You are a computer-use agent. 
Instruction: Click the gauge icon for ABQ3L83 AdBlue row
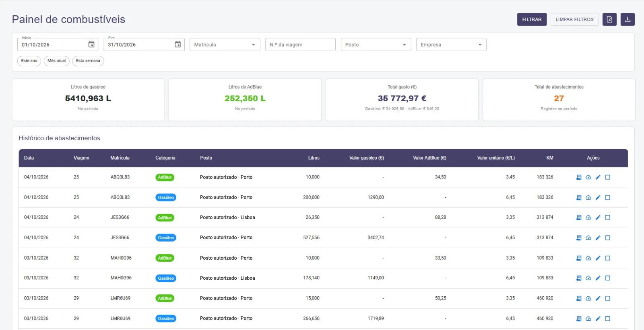pyautogui.click(x=588, y=177)
